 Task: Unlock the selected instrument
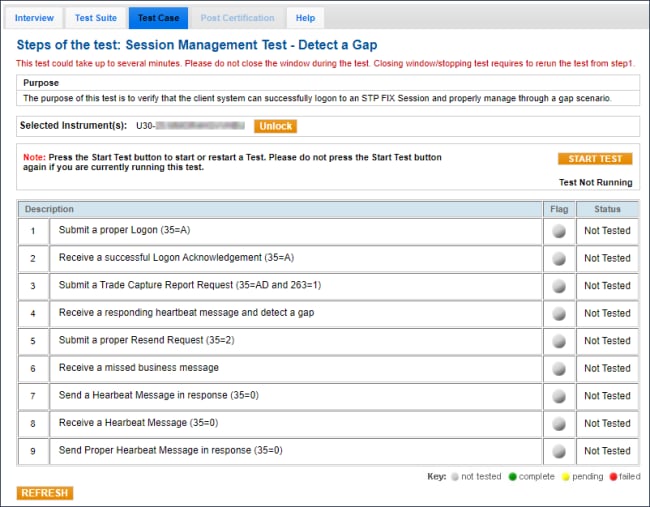[x=275, y=127]
